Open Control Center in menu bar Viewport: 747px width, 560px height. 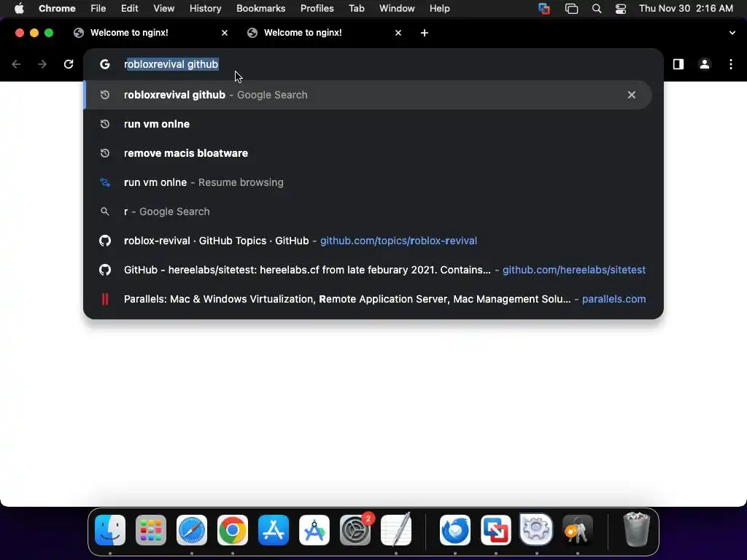621,9
